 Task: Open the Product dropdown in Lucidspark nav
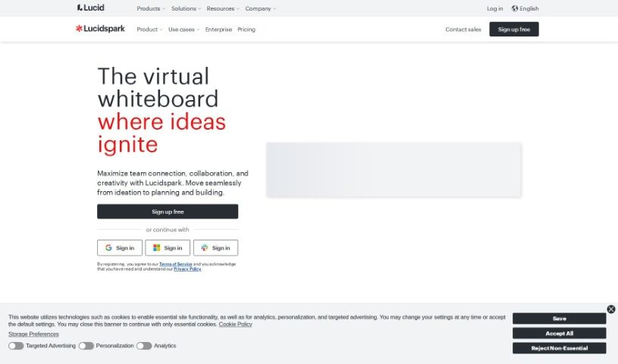149,29
